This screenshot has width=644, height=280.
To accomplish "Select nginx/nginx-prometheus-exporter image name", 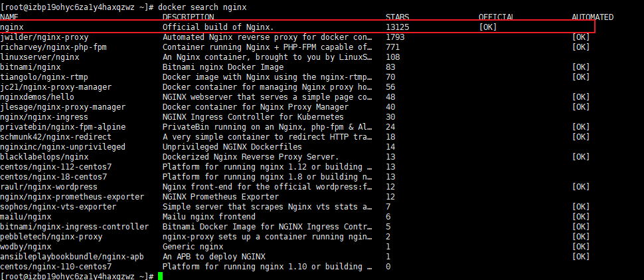I will point(72,197).
